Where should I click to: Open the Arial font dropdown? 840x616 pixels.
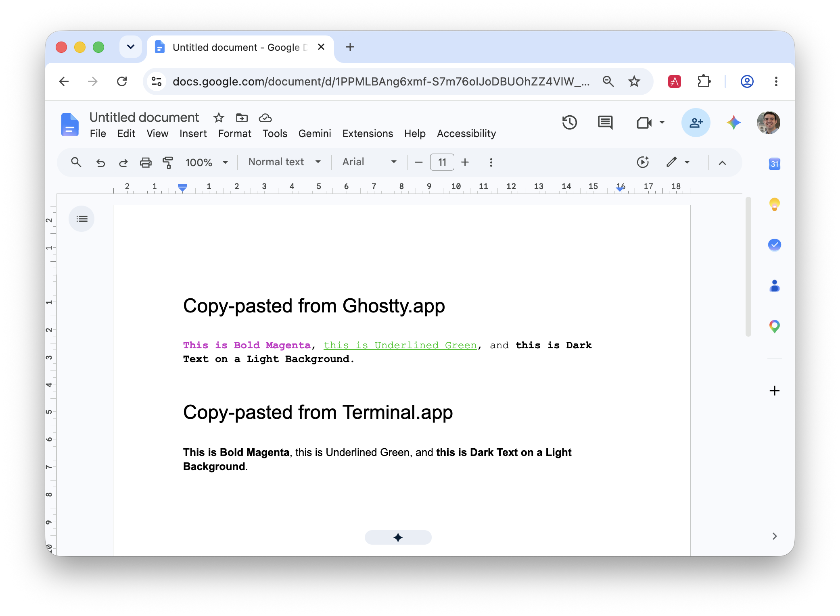[x=369, y=162]
